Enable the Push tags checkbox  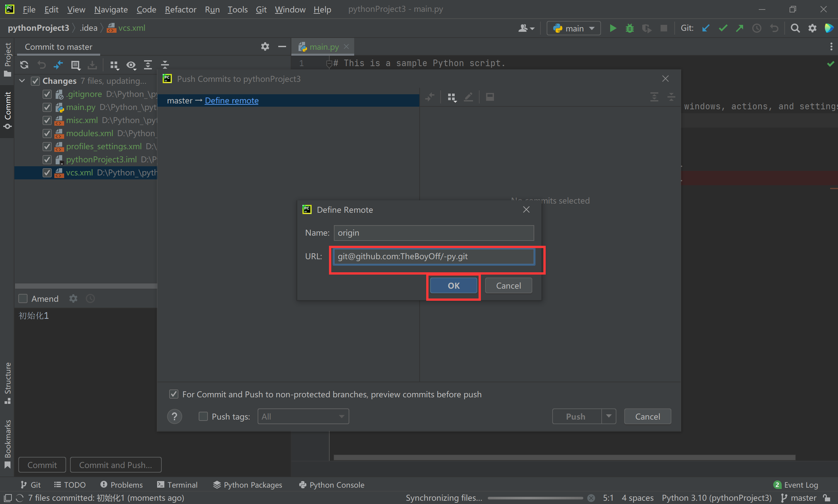[203, 416]
